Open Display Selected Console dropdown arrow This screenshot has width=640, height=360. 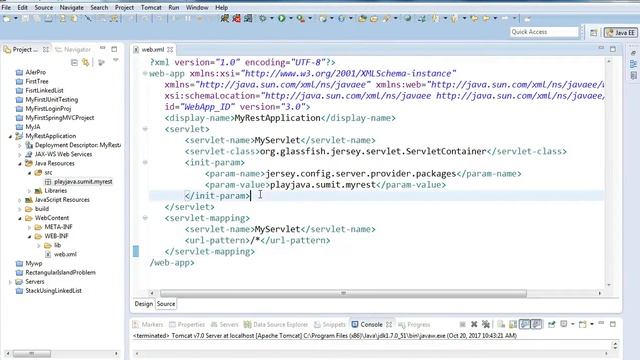(573, 324)
